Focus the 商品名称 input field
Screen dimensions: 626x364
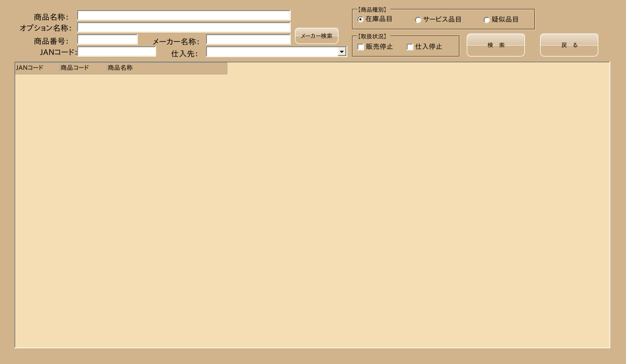184,16
